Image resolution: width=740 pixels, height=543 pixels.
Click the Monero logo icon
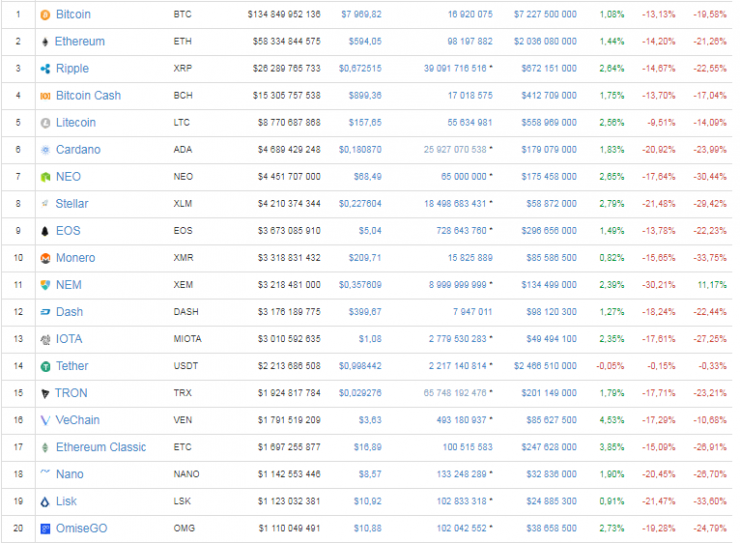45,259
